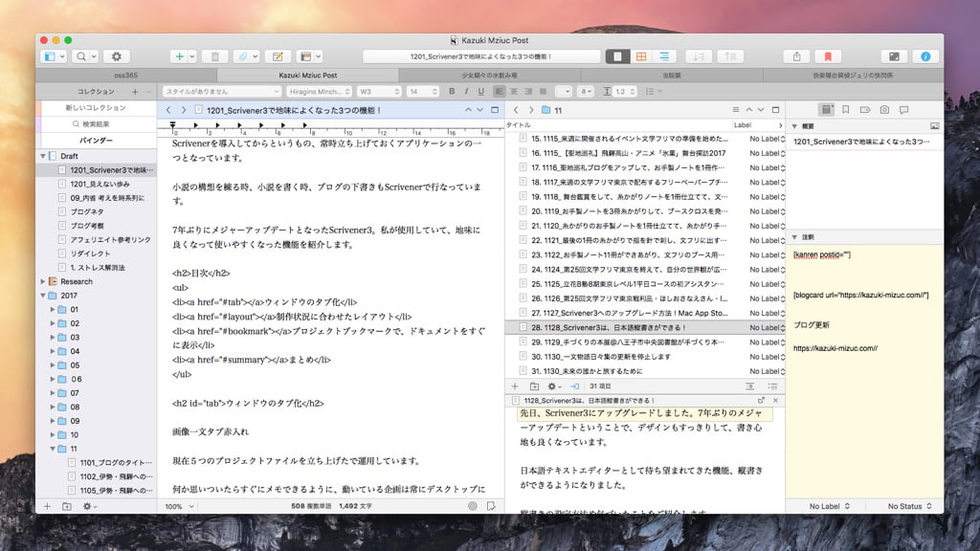Click the move-up arrow toolbar icon
The height and width of the screenshot is (551, 980).
(x=730, y=56)
